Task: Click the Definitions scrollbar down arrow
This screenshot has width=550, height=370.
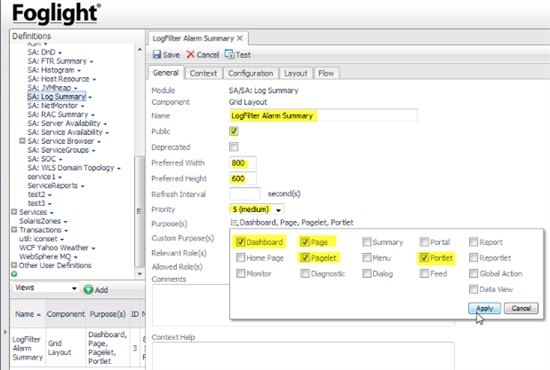Action: pyautogui.click(x=140, y=274)
